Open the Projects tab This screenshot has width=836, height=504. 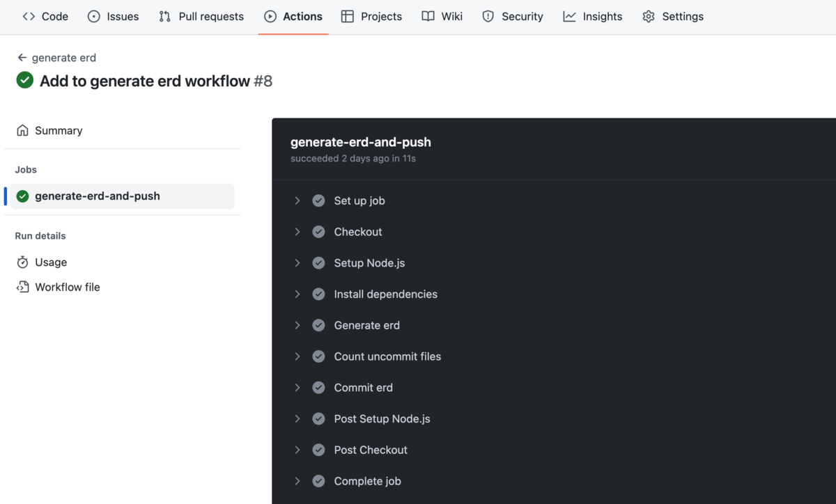(371, 16)
